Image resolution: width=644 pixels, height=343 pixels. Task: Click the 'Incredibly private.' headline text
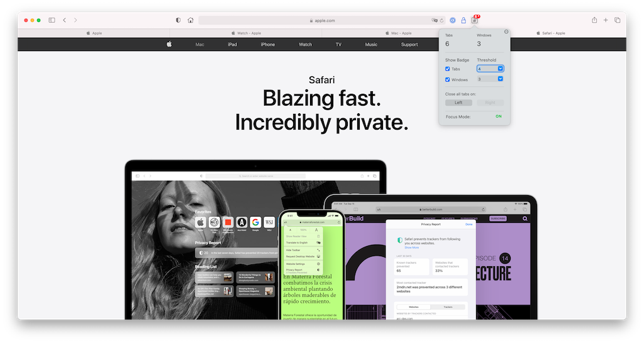tap(321, 123)
